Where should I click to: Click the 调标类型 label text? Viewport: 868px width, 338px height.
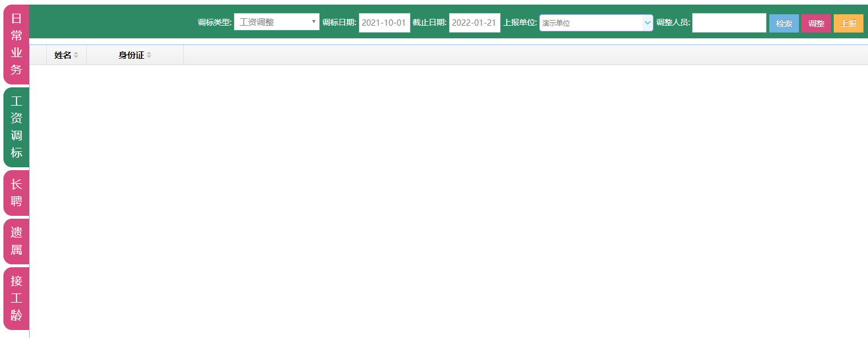point(215,23)
